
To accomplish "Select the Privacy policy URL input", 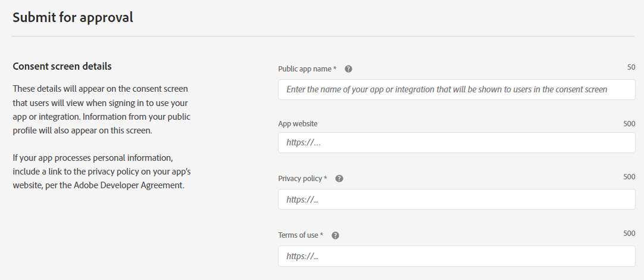I will 456,200.
